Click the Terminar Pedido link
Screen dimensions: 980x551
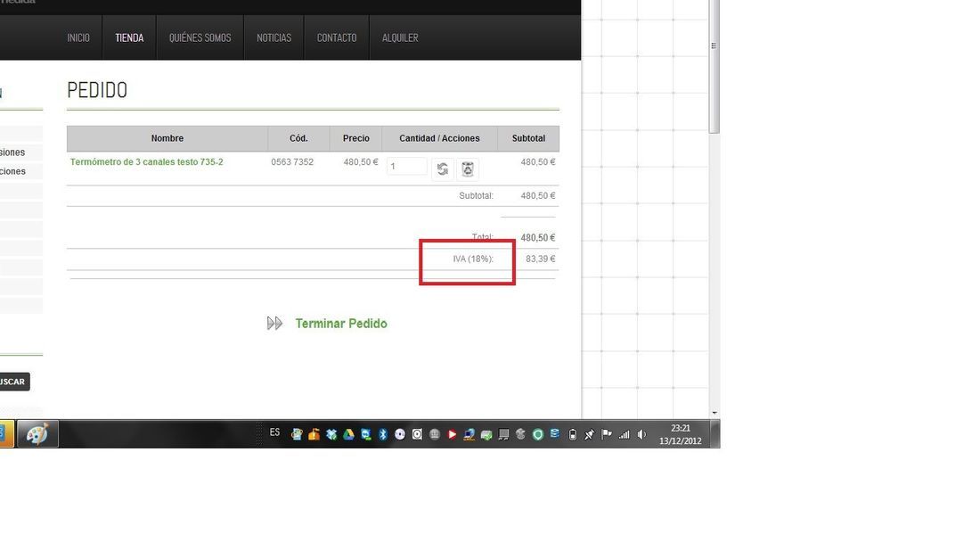point(341,324)
